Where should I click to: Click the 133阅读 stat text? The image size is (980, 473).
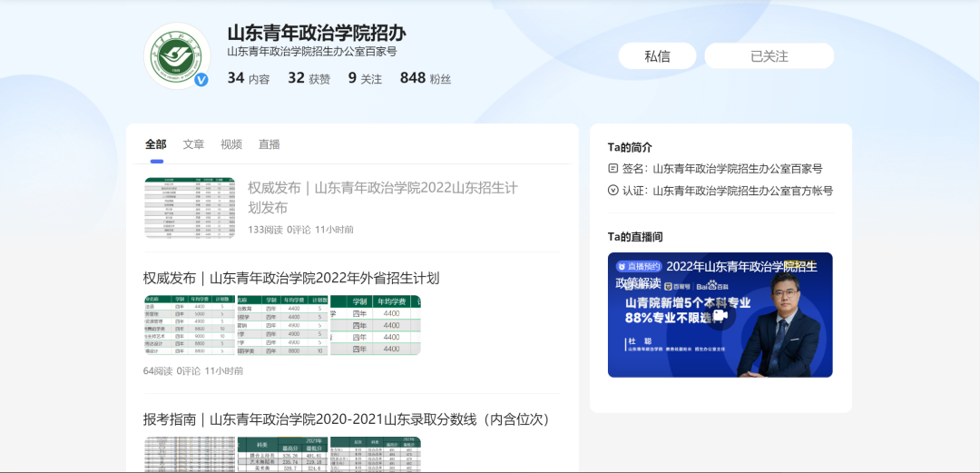pos(266,230)
